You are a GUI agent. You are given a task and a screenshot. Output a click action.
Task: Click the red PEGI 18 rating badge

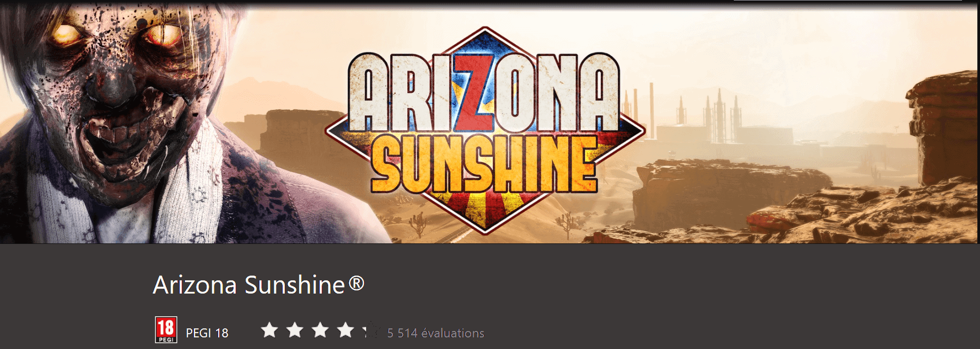click(x=166, y=330)
